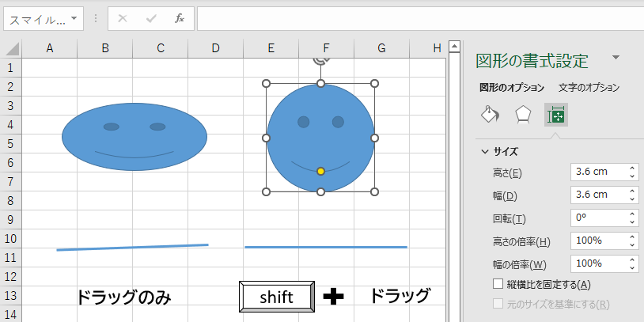Collapse the サイズ section
This screenshot has height=322, width=644.
tap(484, 151)
